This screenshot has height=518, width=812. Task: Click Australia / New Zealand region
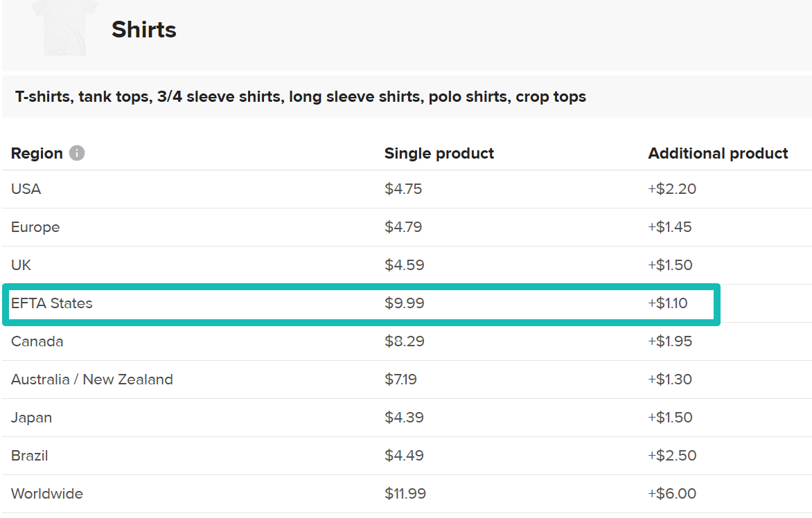[91, 379]
